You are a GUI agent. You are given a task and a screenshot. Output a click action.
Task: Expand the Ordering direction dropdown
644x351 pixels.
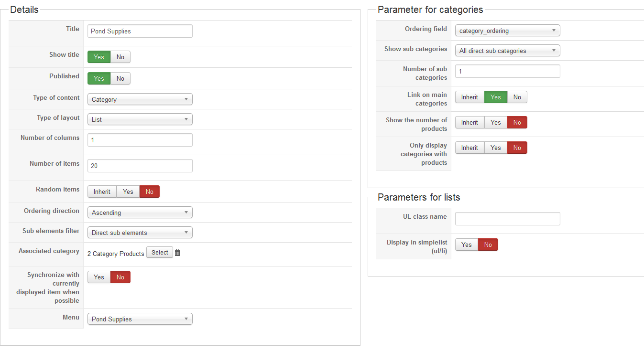tap(140, 213)
